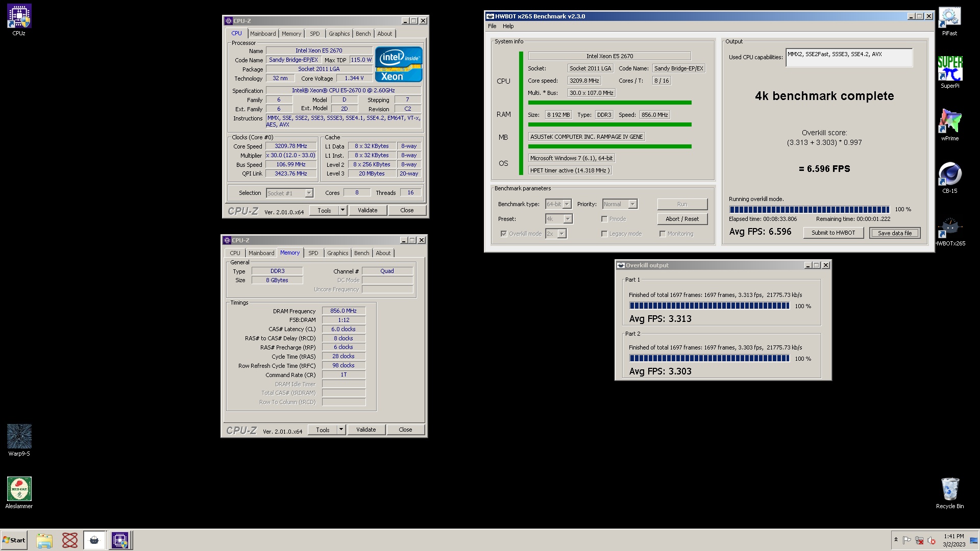The image size is (980, 551).
Task: Click the CPU-Z Memory window title icon
Action: point(227,240)
